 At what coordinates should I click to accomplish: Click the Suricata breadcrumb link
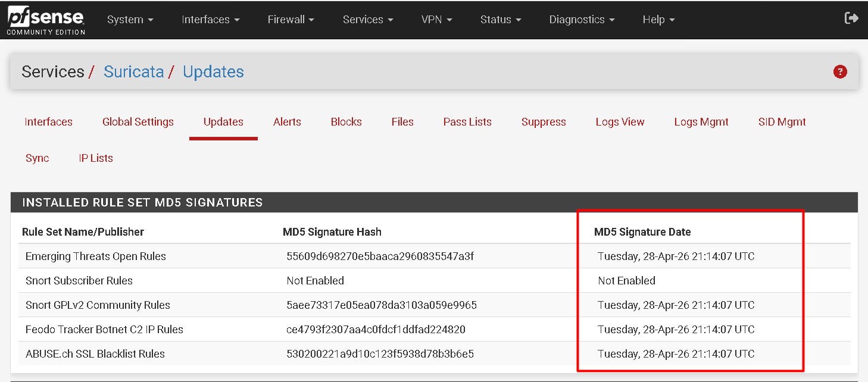(133, 71)
